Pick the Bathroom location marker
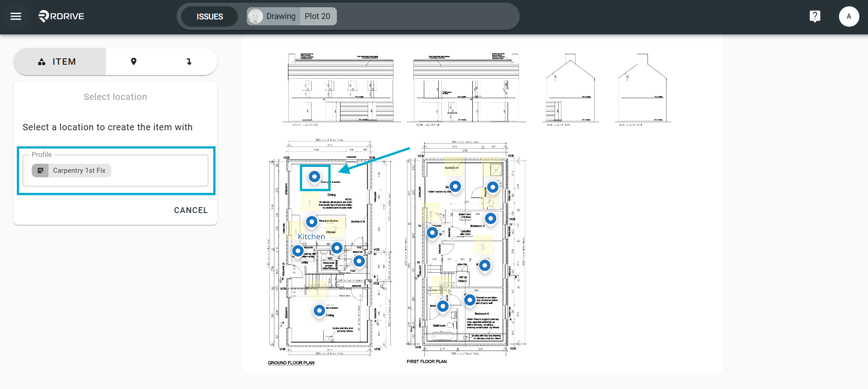 tap(443, 306)
